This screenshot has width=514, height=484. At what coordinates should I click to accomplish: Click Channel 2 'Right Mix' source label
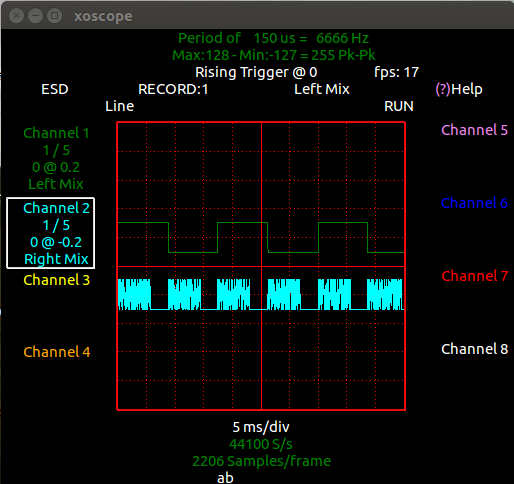pyautogui.click(x=56, y=259)
